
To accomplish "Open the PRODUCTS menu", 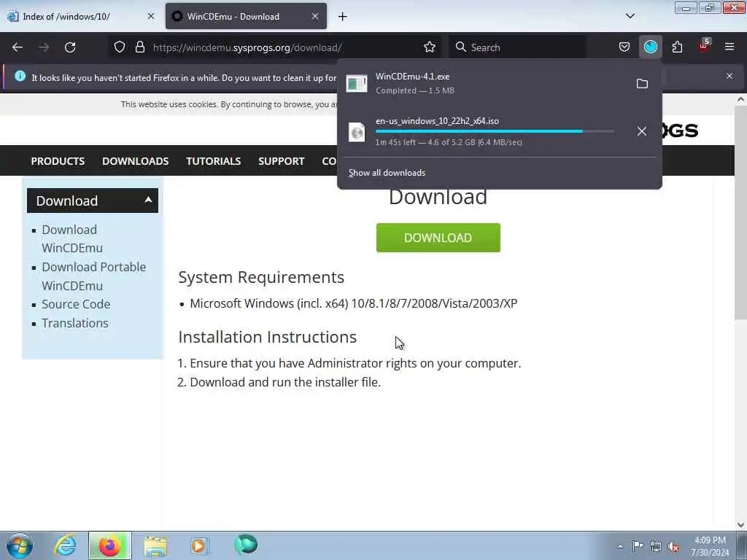I will (58, 161).
